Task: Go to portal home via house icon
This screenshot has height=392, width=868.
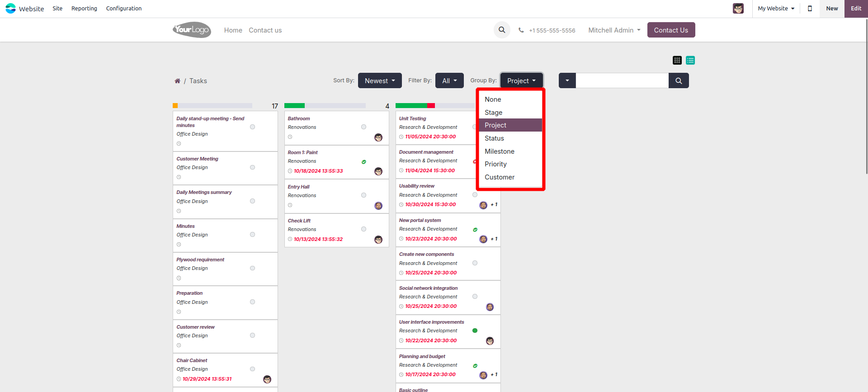Action: click(177, 81)
